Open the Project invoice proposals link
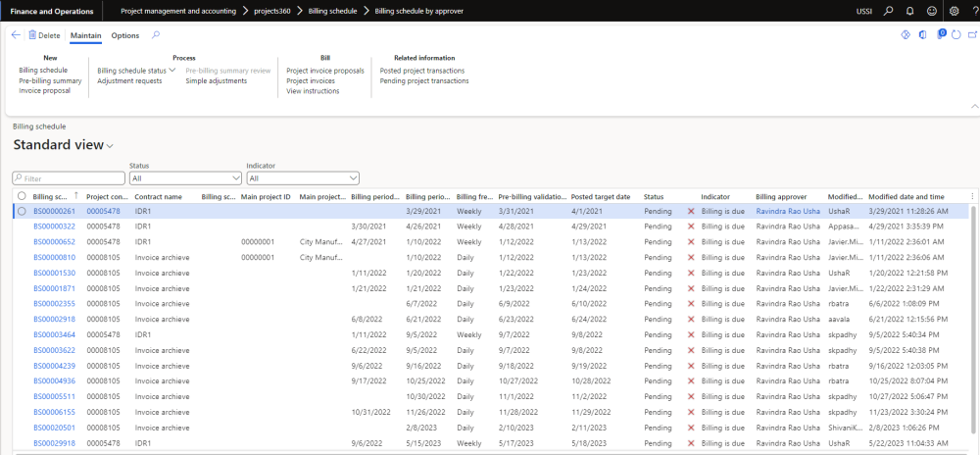Screen dimensions: 980x455 [x=325, y=71]
